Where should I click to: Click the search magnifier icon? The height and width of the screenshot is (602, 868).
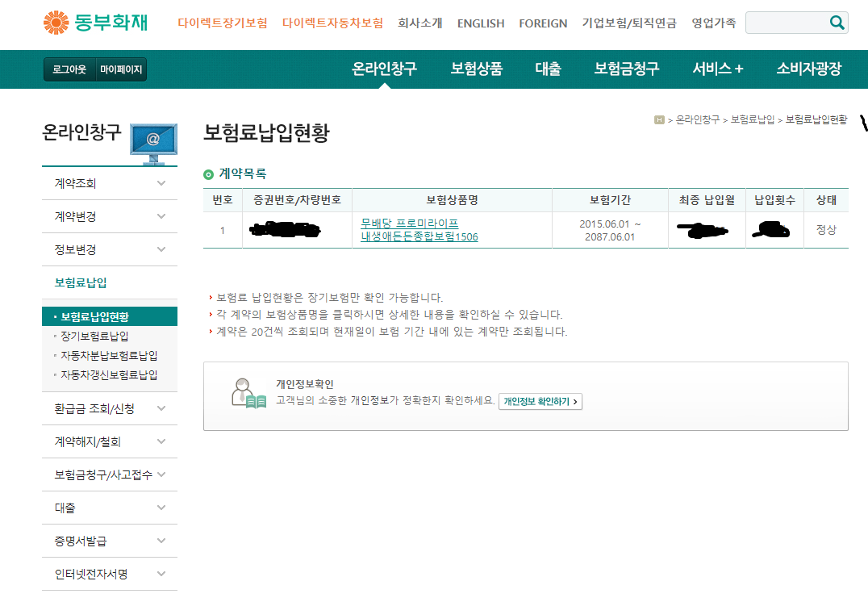tap(837, 23)
